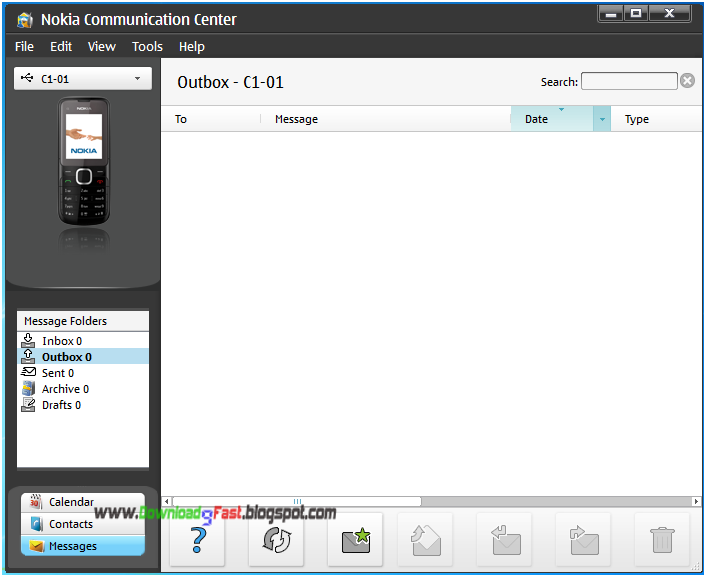Close the Nokia Communication Center window
The width and height of the screenshot is (706, 578).
click(670, 14)
